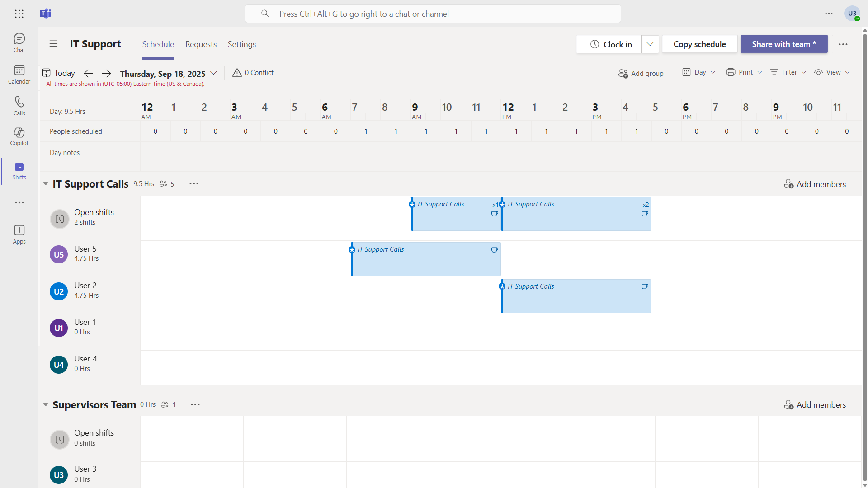This screenshot has width=868, height=488.
Task: Open Copilot from the left rail
Action: [x=19, y=136]
